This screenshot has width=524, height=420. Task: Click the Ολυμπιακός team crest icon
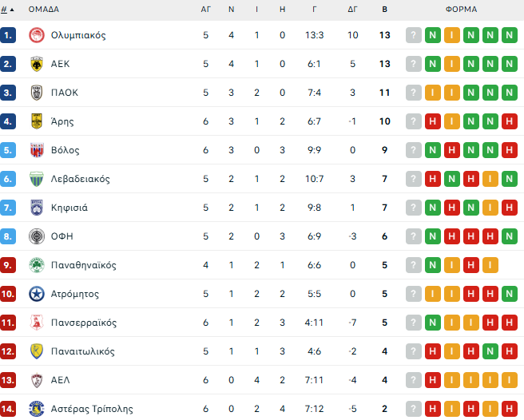click(36, 35)
